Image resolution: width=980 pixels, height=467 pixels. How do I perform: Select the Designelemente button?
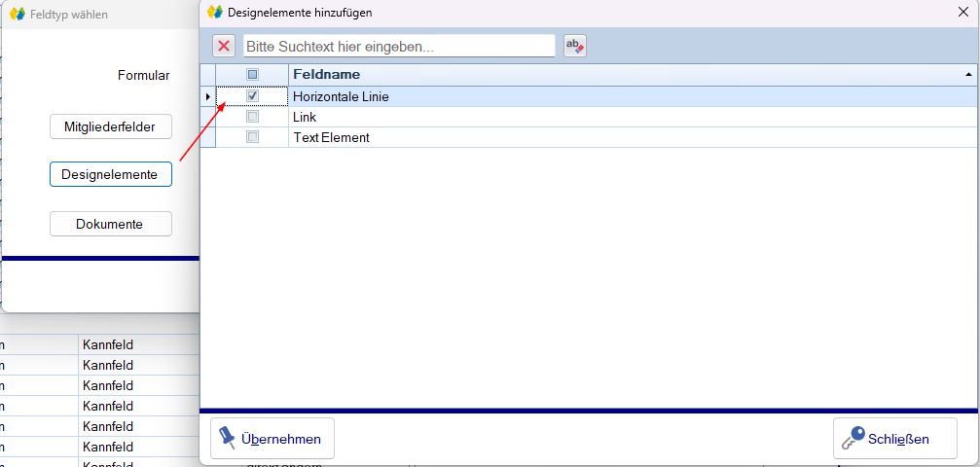pyautogui.click(x=111, y=174)
